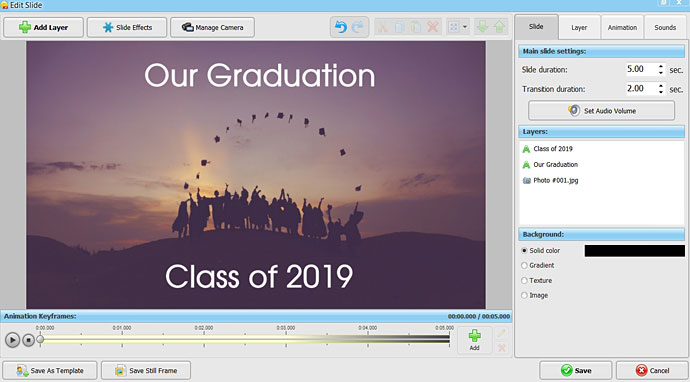
Task: Click the text icon beside Class of 2019
Action: click(x=526, y=149)
